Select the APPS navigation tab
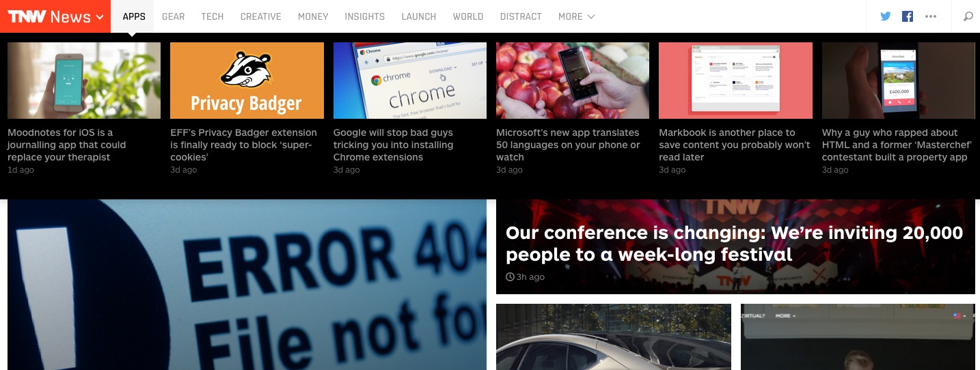Viewport: 980px width, 370px height. click(x=134, y=16)
